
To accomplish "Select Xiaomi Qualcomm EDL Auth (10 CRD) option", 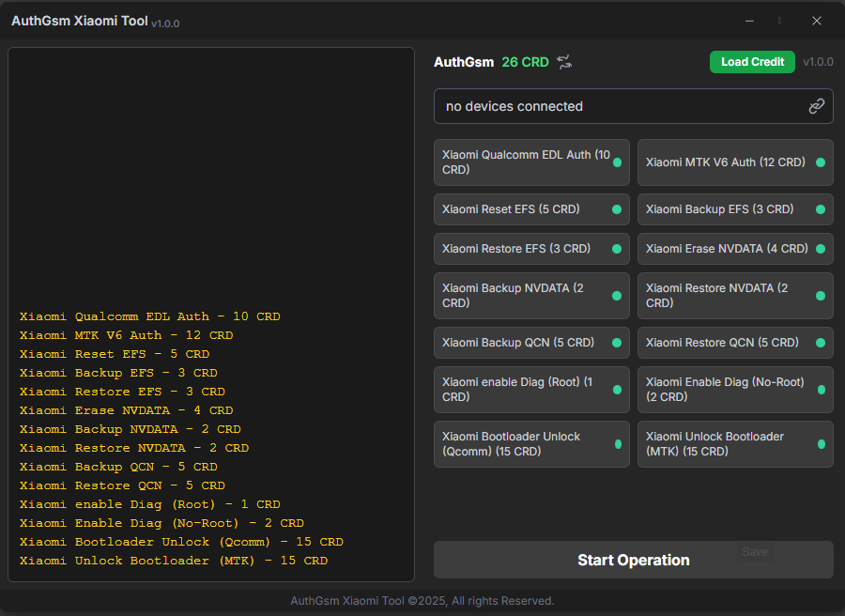I will pos(531,162).
